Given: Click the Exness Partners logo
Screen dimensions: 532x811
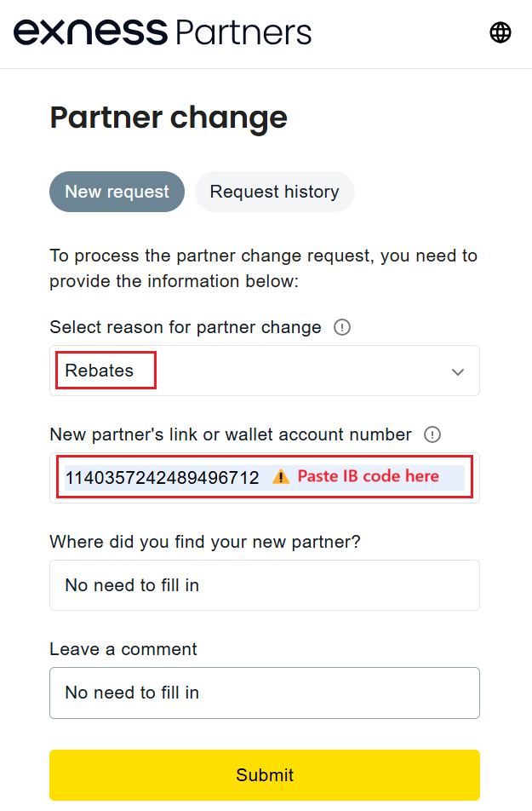Looking at the screenshot, I should [x=163, y=32].
